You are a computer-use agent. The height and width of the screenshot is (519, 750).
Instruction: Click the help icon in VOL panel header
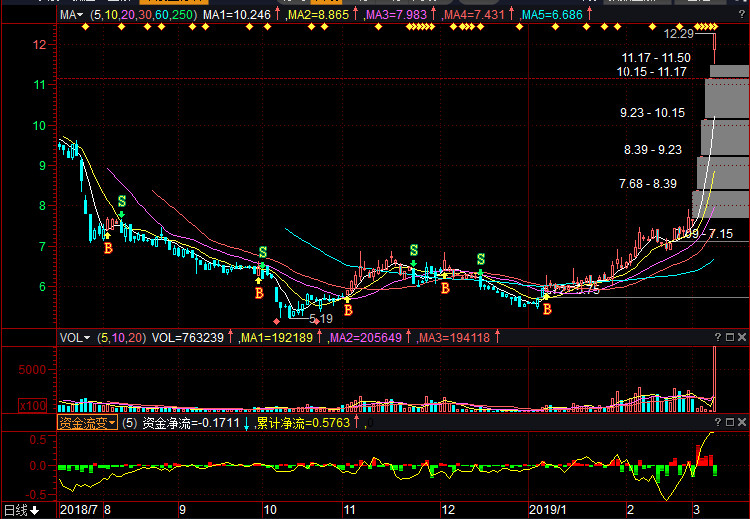717,337
